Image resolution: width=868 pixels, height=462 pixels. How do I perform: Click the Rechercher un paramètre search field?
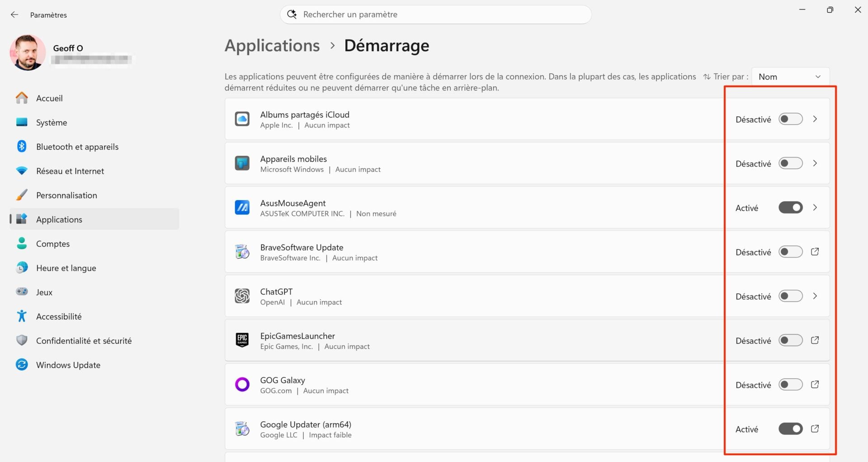[x=435, y=14]
